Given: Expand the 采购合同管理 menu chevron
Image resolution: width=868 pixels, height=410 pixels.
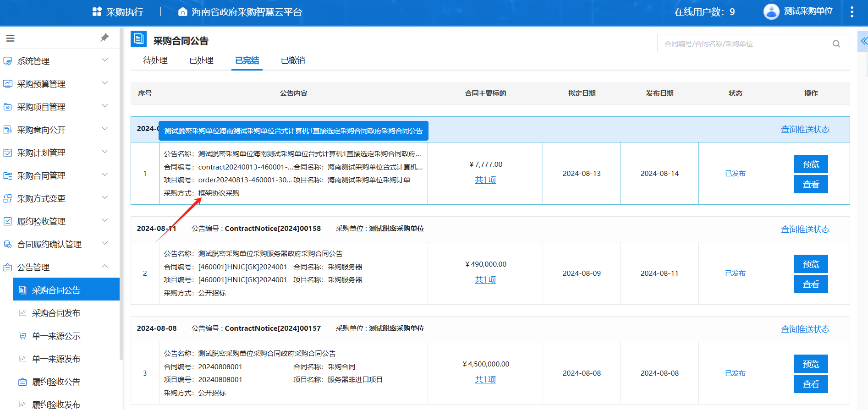Looking at the screenshot, I should 104,175.
